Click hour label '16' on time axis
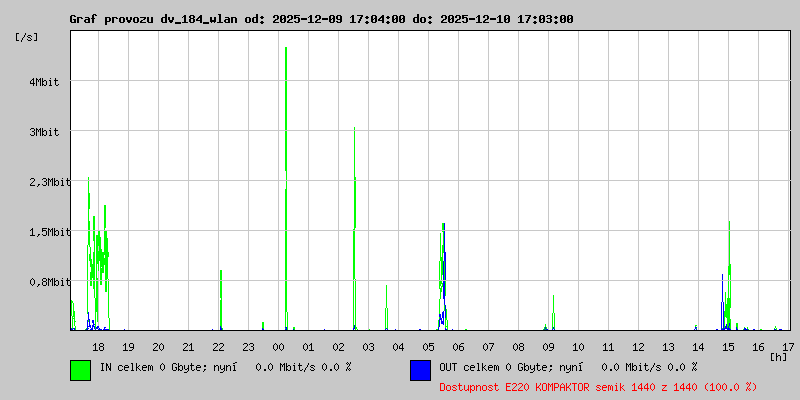This screenshot has height=400, width=800. click(759, 347)
